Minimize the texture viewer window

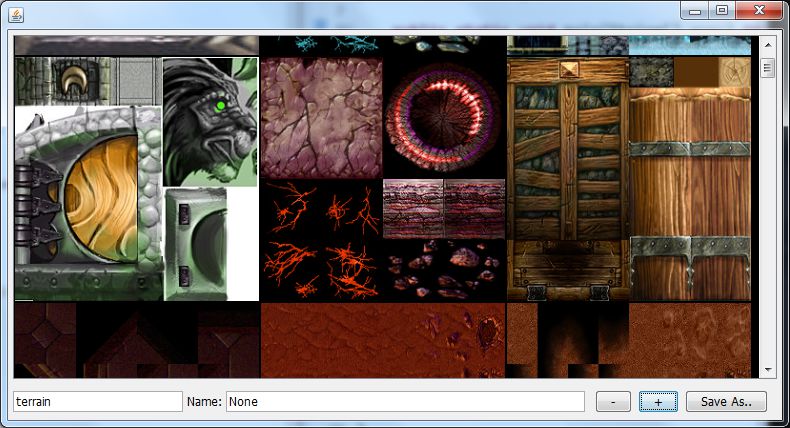695,11
